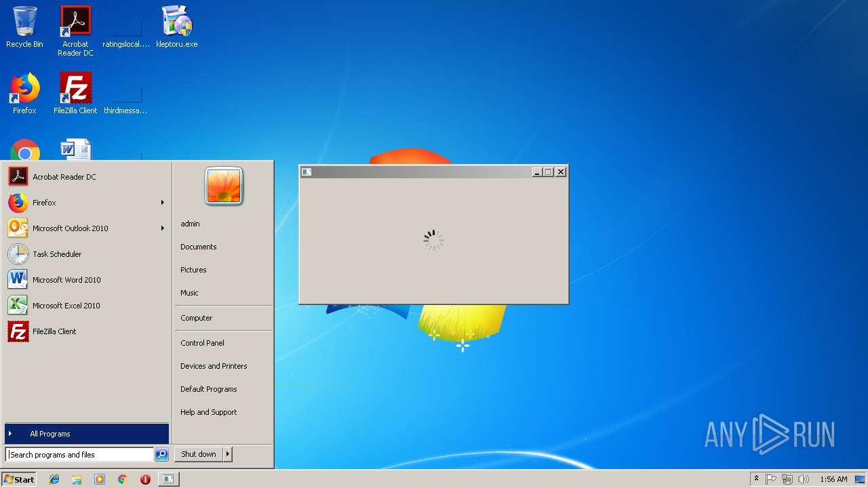Click the Start button
This screenshot has height=488, width=868.
[x=19, y=479]
